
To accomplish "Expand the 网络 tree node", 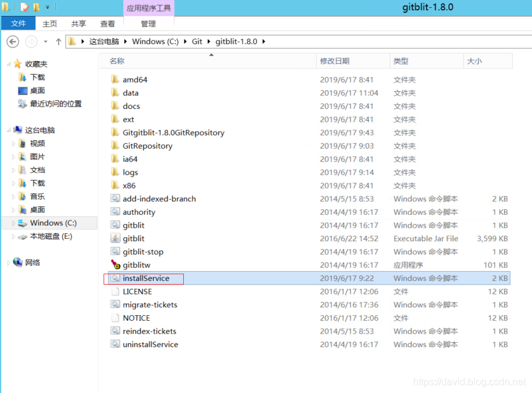I will click(x=9, y=263).
